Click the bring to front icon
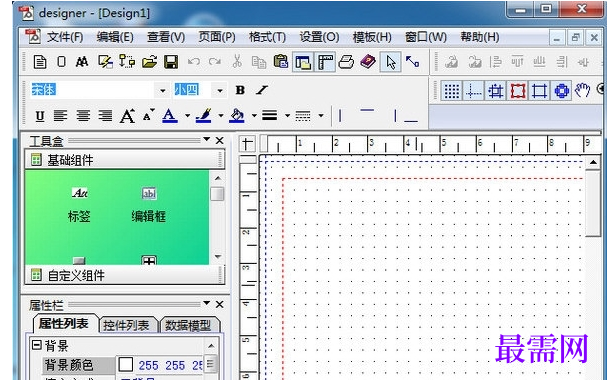This screenshot has width=607, height=380. [451, 62]
